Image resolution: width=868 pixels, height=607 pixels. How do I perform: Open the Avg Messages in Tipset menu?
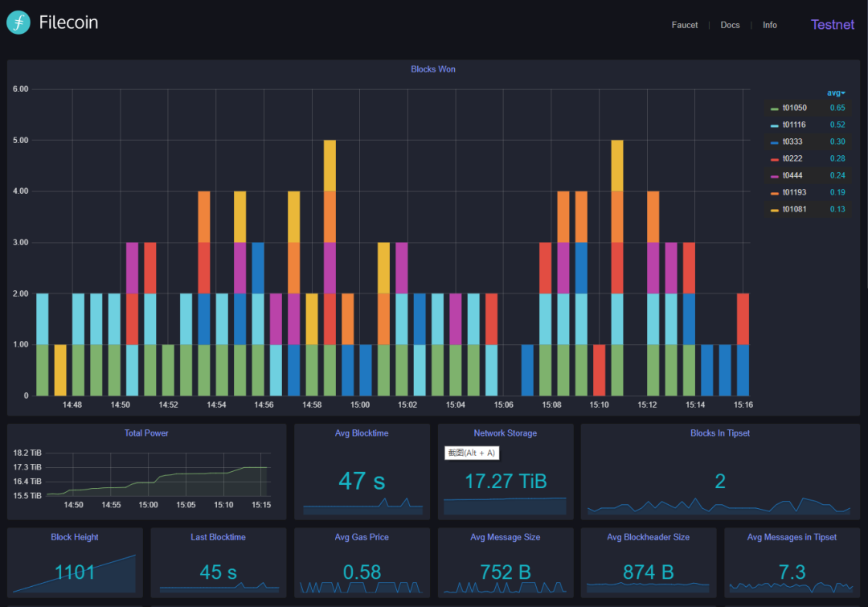pyautogui.click(x=792, y=537)
